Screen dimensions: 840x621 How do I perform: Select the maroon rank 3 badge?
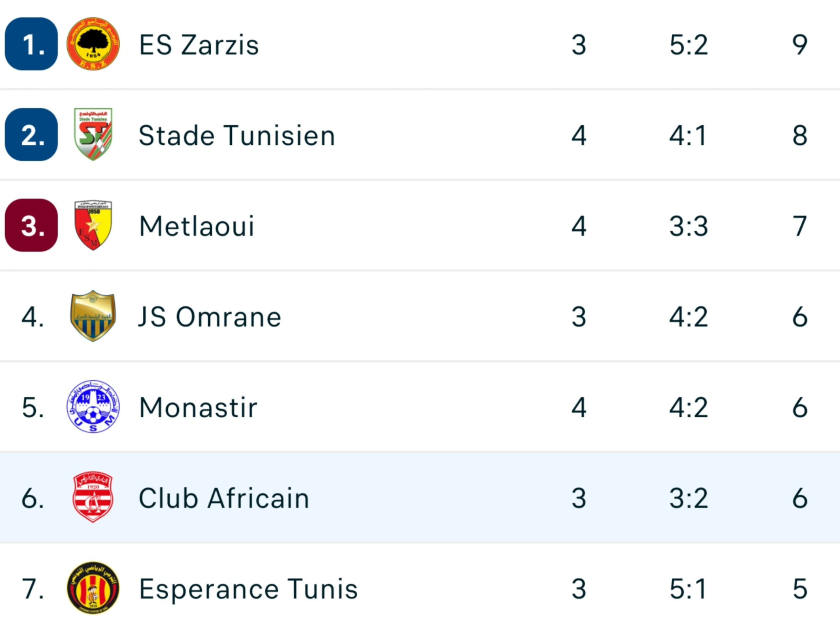[31, 225]
